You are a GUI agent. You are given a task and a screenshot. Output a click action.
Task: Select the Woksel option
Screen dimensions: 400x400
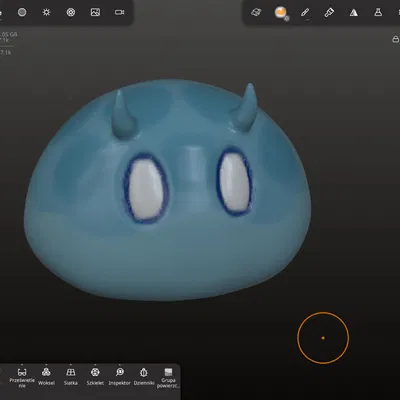click(x=46, y=376)
